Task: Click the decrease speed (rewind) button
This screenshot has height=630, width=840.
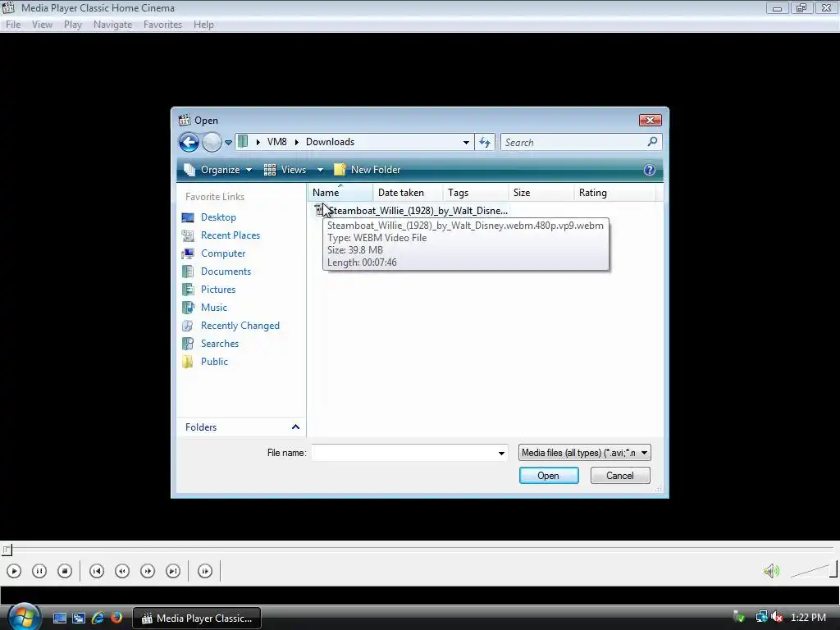Action: point(122,571)
